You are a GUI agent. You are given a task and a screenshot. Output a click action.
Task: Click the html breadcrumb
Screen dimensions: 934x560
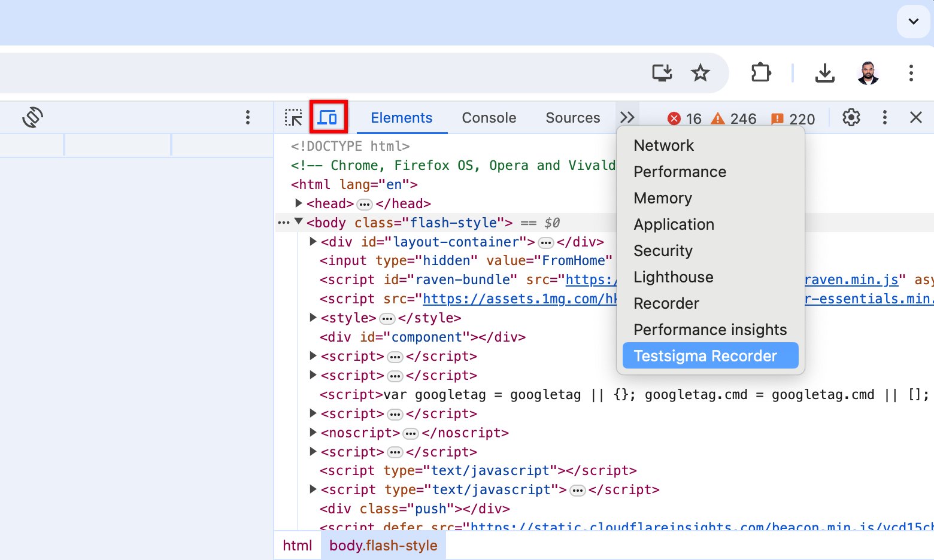[x=298, y=546]
